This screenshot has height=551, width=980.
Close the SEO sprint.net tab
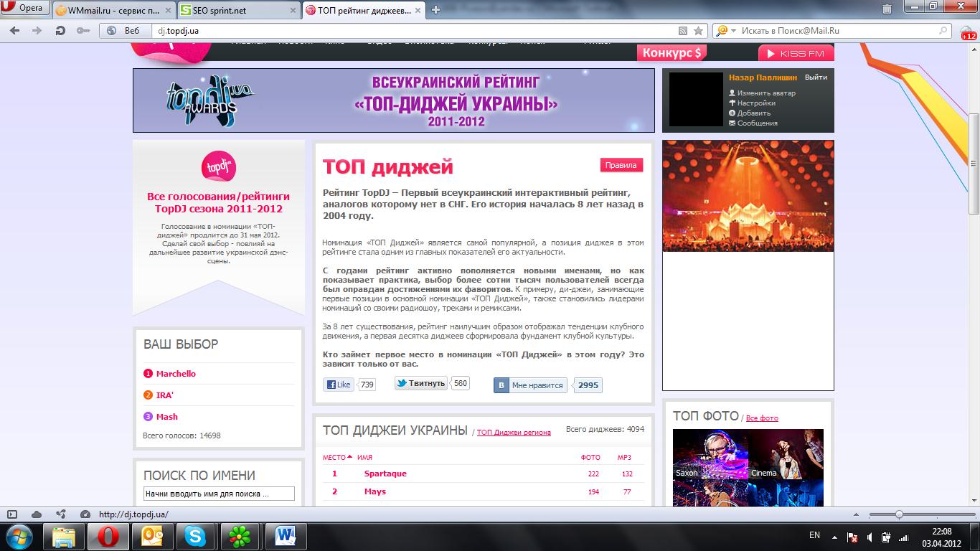293,10
